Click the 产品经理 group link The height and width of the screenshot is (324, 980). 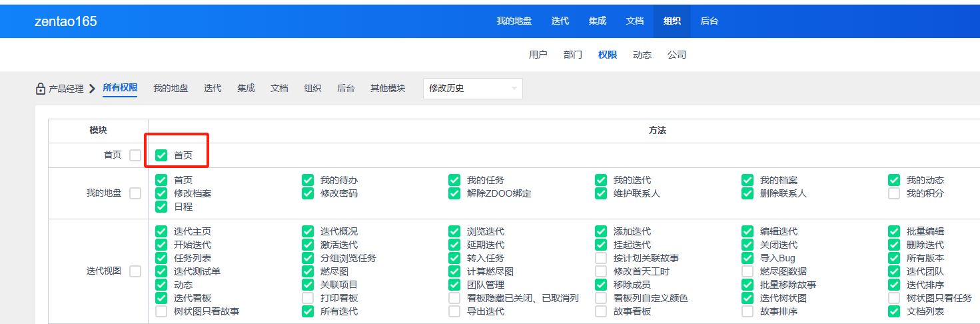67,89
